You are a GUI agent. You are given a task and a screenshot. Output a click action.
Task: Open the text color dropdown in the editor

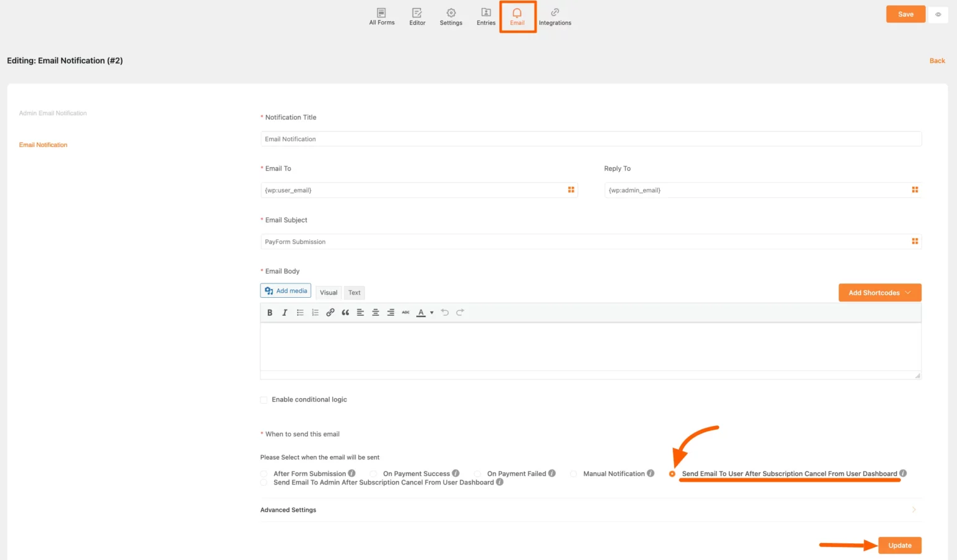tap(431, 313)
